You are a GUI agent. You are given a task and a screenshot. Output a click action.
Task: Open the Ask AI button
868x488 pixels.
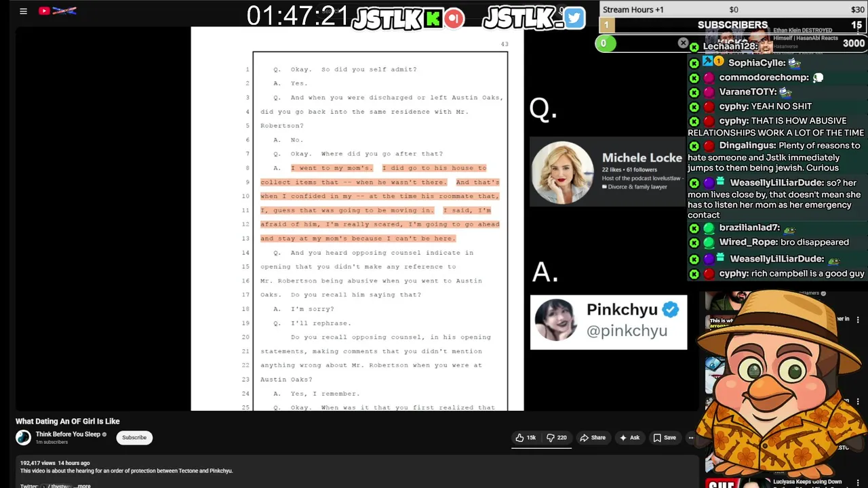pyautogui.click(x=630, y=438)
